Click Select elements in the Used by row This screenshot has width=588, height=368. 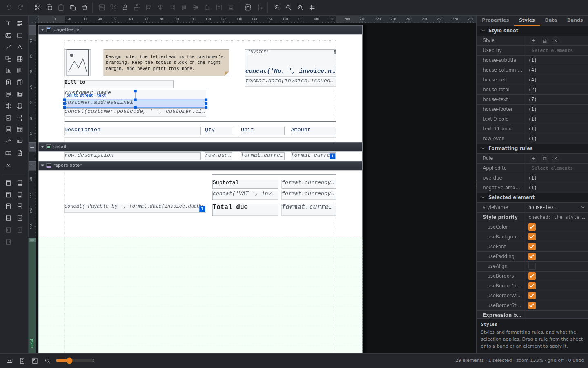[552, 50]
